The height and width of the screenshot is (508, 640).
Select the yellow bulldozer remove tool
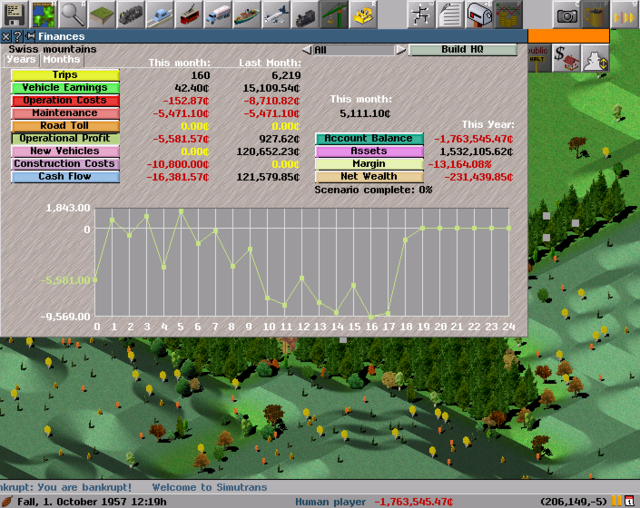[x=362, y=14]
